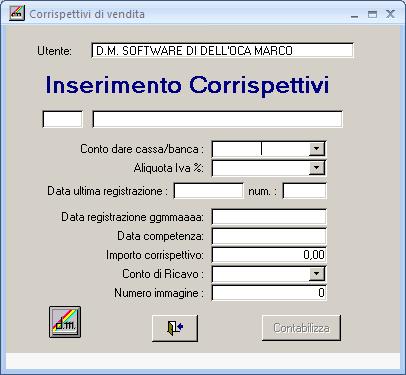Click the d.m. logo button
This screenshot has width=406, height=375.
[65, 322]
